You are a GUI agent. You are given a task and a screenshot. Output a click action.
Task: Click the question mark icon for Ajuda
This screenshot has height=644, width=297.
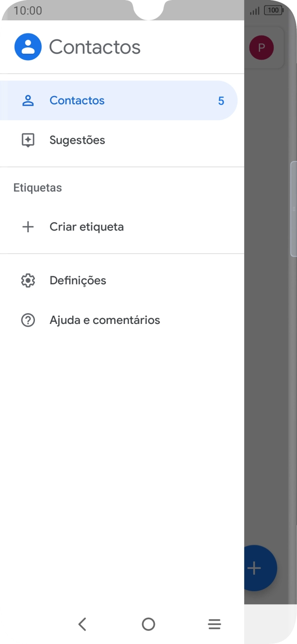(x=28, y=320)
